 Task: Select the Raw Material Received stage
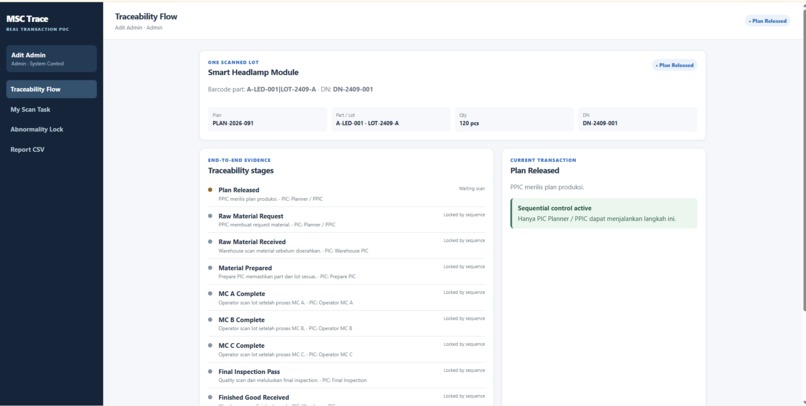346,246
